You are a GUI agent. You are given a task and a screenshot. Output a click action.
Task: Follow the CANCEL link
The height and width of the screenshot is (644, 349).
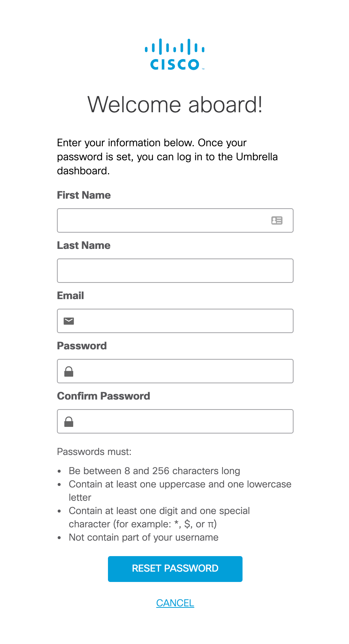coord(175,603)
